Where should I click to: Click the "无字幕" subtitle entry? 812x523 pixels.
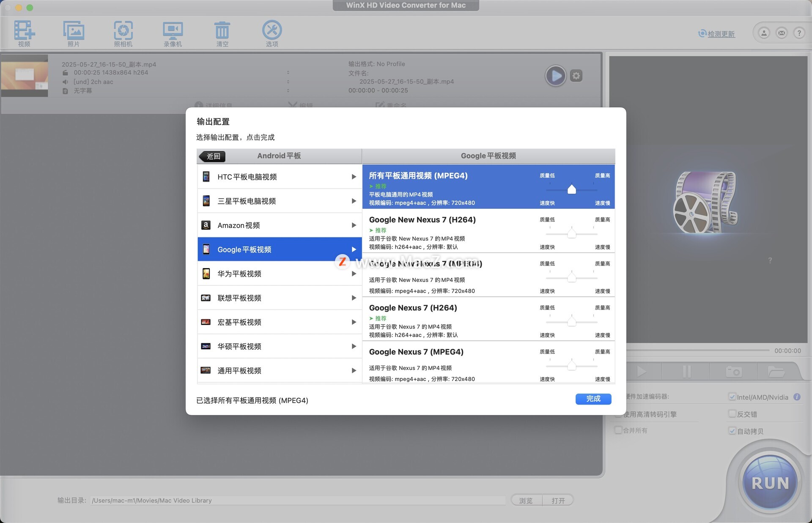82,90
